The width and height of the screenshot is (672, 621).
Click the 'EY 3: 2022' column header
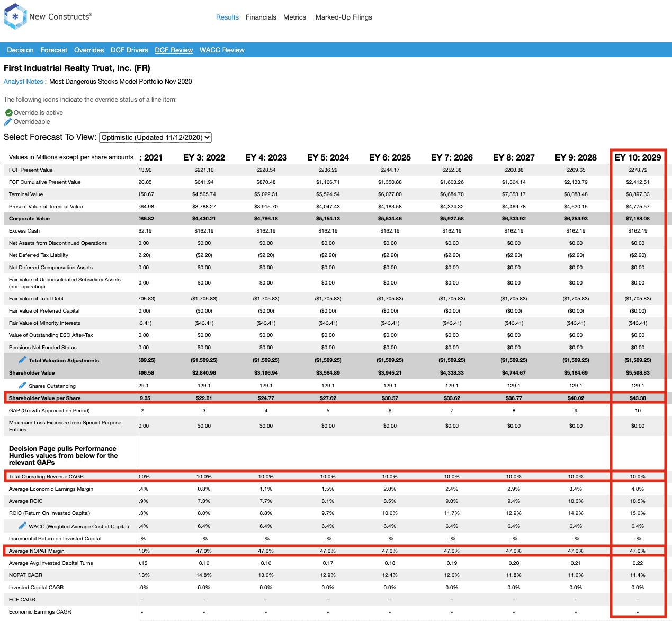click(204, 157)
